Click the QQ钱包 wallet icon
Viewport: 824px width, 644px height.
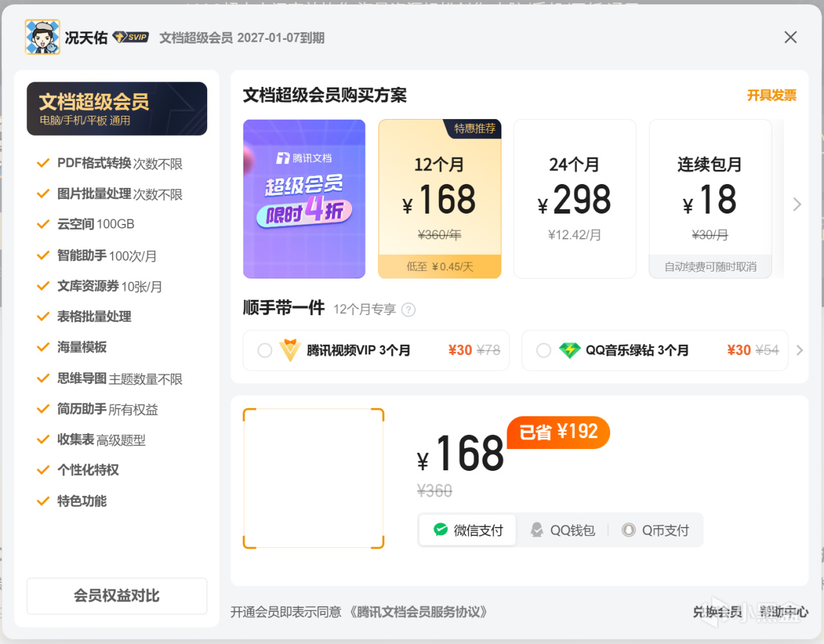536,529
